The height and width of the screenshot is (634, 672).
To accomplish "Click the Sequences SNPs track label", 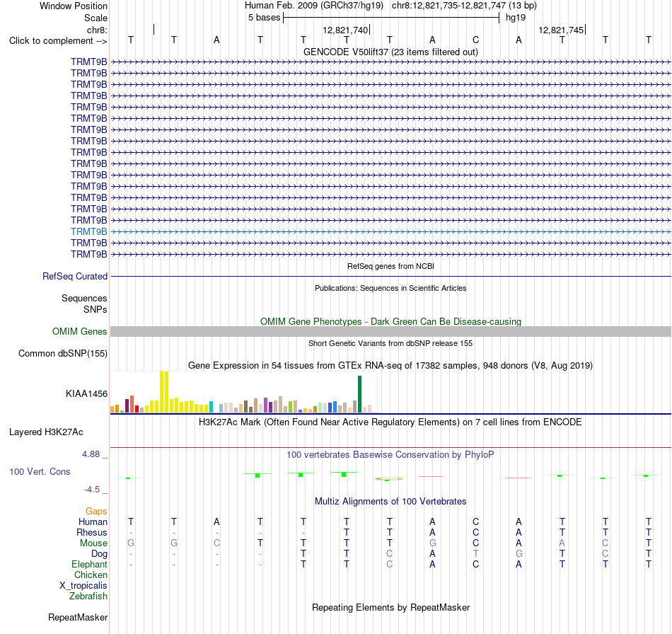I will click(x=84, y=304).
